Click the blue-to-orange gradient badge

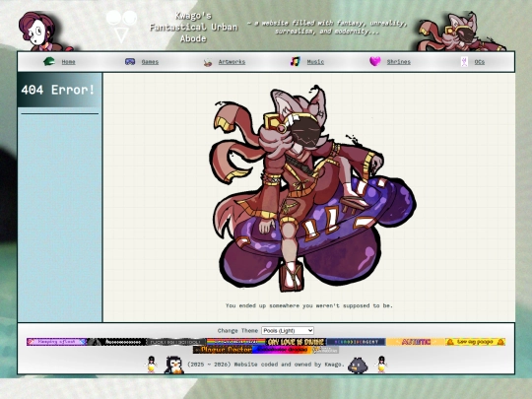[x=283, y=350]
